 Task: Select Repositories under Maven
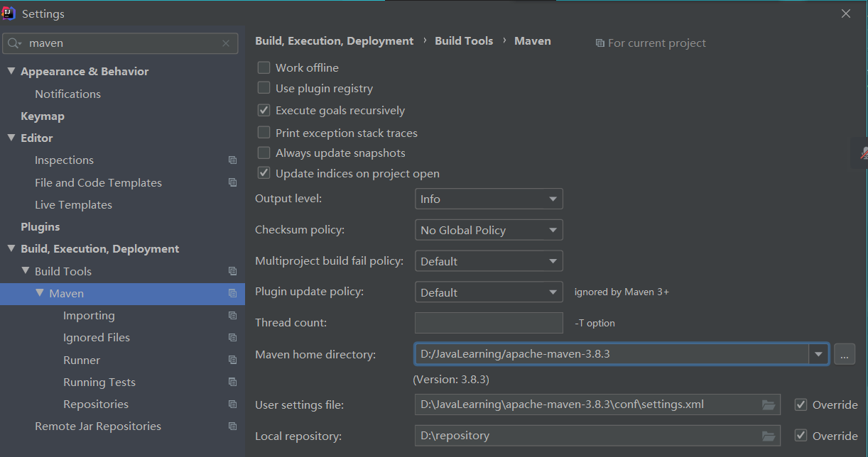(96, 404)
